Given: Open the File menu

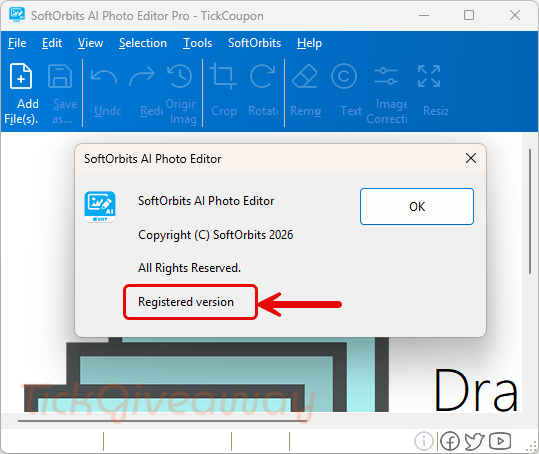Looking at the screenshot, I should [x=17, y=43].
